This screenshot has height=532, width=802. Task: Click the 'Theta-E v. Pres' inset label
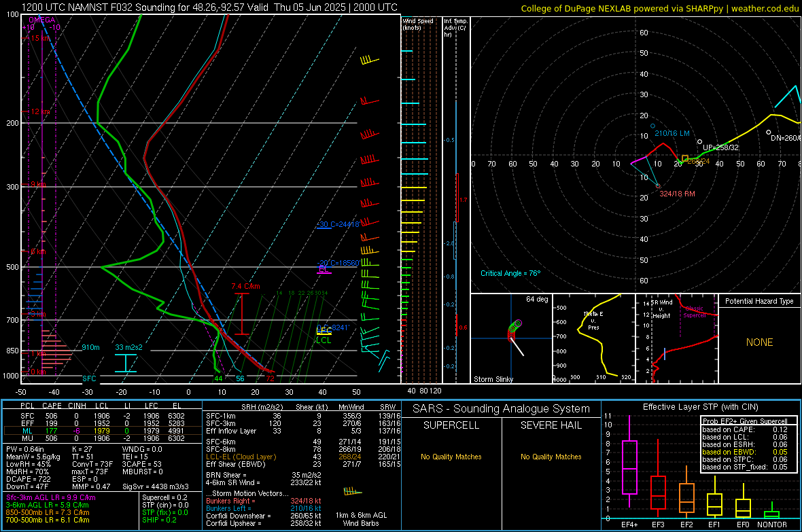point(593,320)
